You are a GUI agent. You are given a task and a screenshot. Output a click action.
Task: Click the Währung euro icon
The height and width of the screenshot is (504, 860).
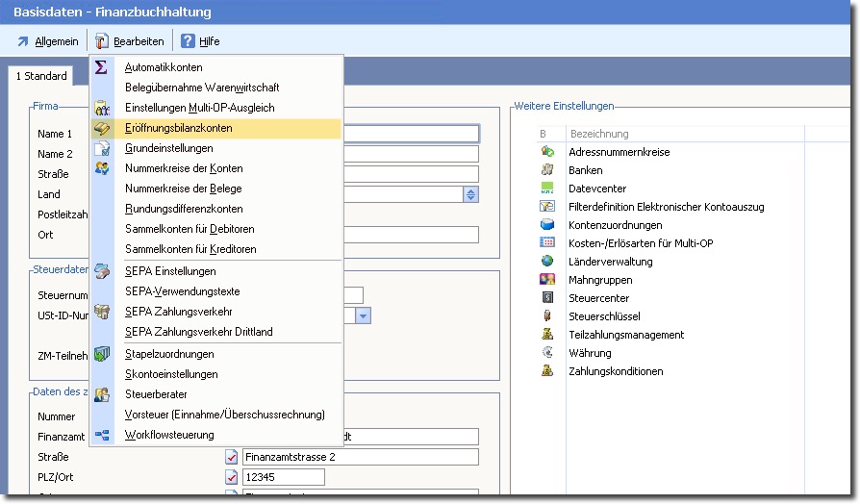(x=547, y=353)
